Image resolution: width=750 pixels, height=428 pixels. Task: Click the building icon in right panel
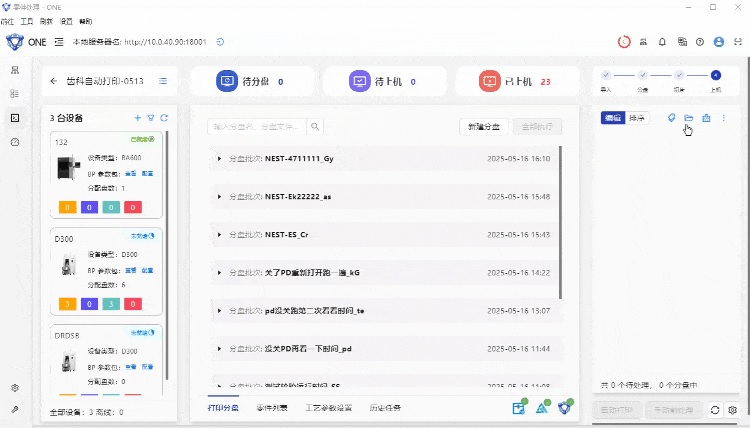pos(706,118)
